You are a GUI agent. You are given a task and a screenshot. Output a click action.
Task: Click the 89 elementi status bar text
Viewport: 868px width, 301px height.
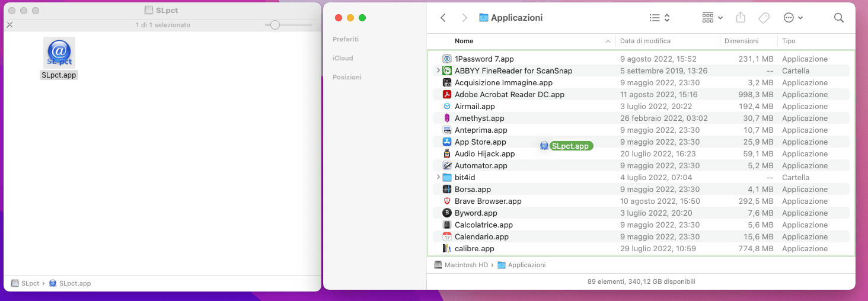click(641, 281)
